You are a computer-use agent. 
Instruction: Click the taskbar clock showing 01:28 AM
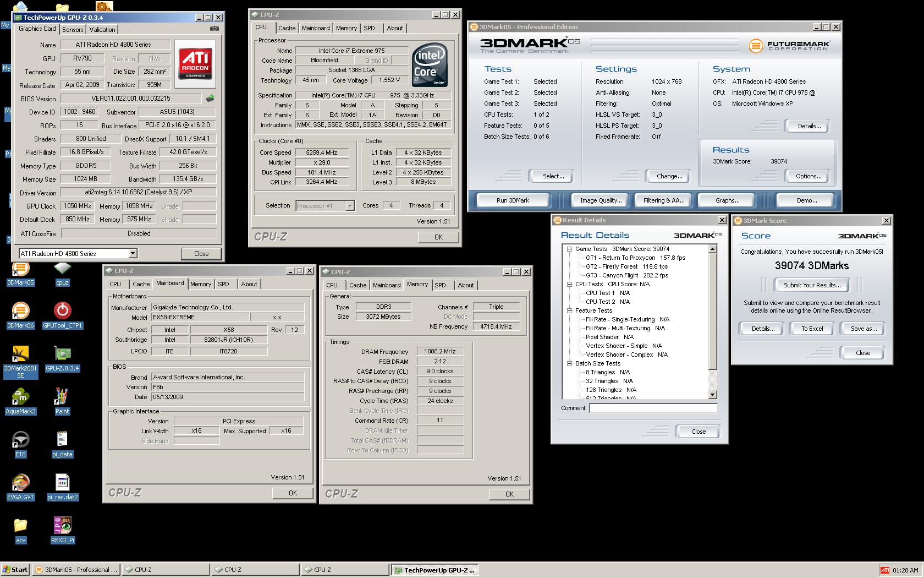905,570
